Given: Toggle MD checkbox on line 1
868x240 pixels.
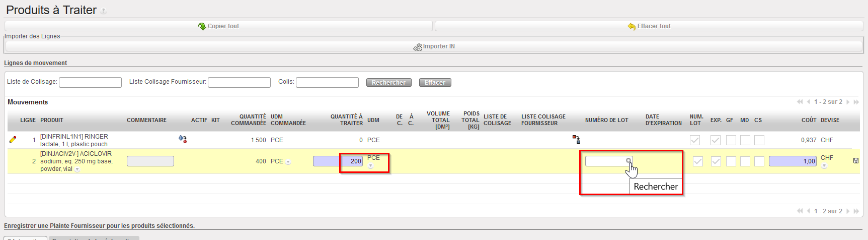Looking at the screenshot, I should (745, 140).
